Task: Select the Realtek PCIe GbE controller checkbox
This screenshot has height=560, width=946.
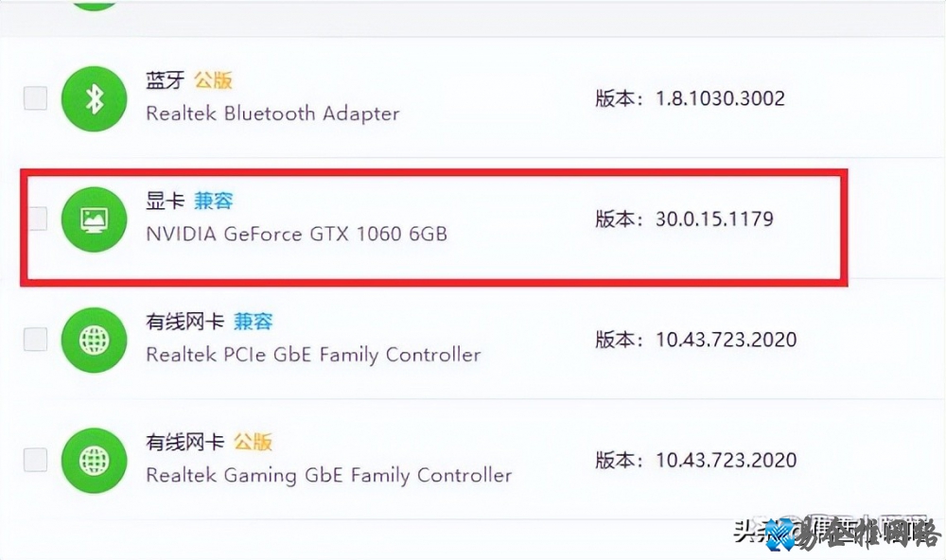Action: click(35, 339)
